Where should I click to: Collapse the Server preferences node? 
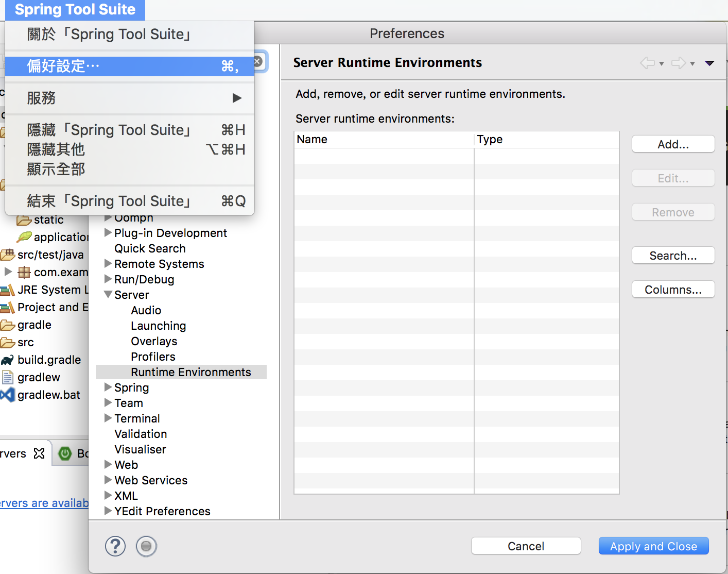(108, 295)
